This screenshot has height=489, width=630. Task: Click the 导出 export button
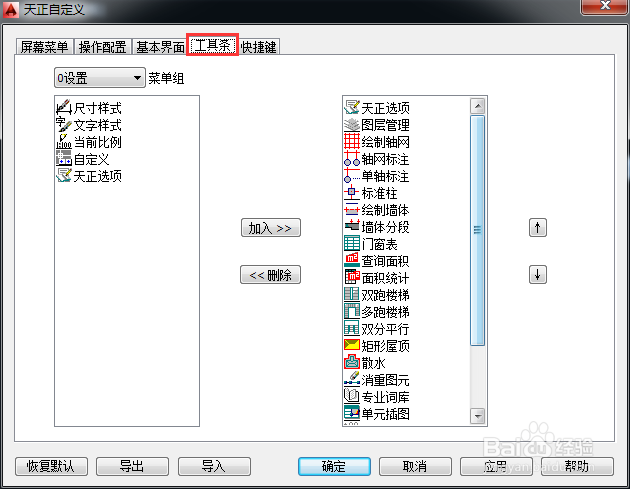(132, 466)
